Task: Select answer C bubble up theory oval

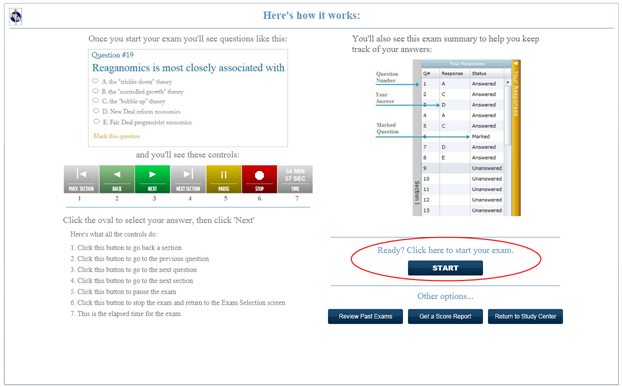Action: coord(95,101)
